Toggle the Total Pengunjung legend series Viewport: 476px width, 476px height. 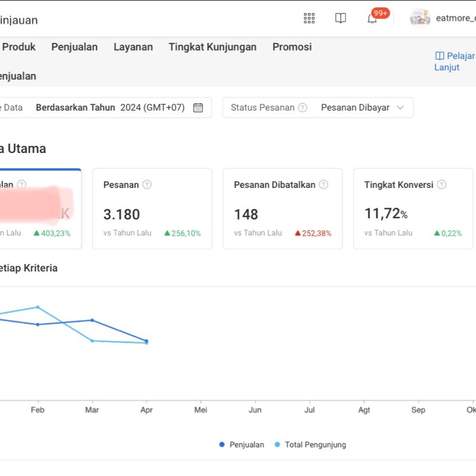(x=310, y=444)
